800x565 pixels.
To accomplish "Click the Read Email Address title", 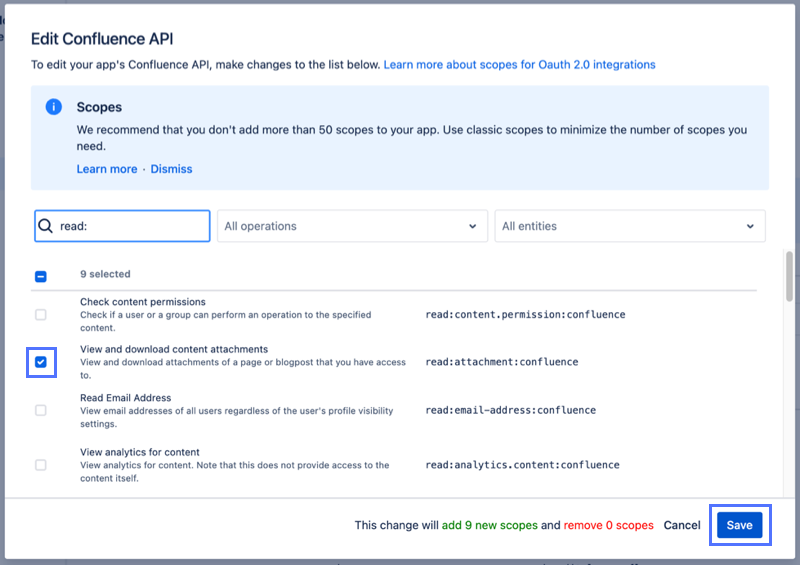I will coord(126,398).
